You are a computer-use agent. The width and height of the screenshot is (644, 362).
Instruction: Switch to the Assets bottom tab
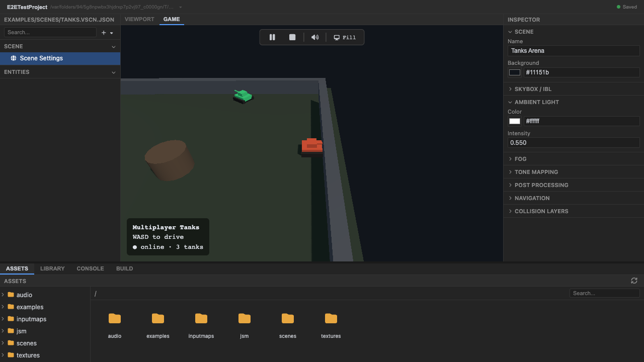point(17,268)
